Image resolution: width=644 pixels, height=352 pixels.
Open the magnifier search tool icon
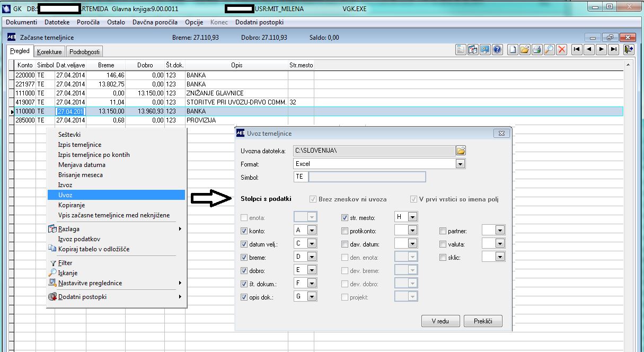[x=549, y=50]
